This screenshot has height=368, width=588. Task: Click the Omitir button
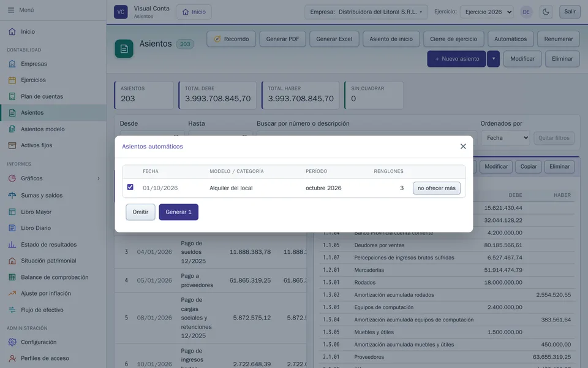pyautogui.click(x=140, y=212)
